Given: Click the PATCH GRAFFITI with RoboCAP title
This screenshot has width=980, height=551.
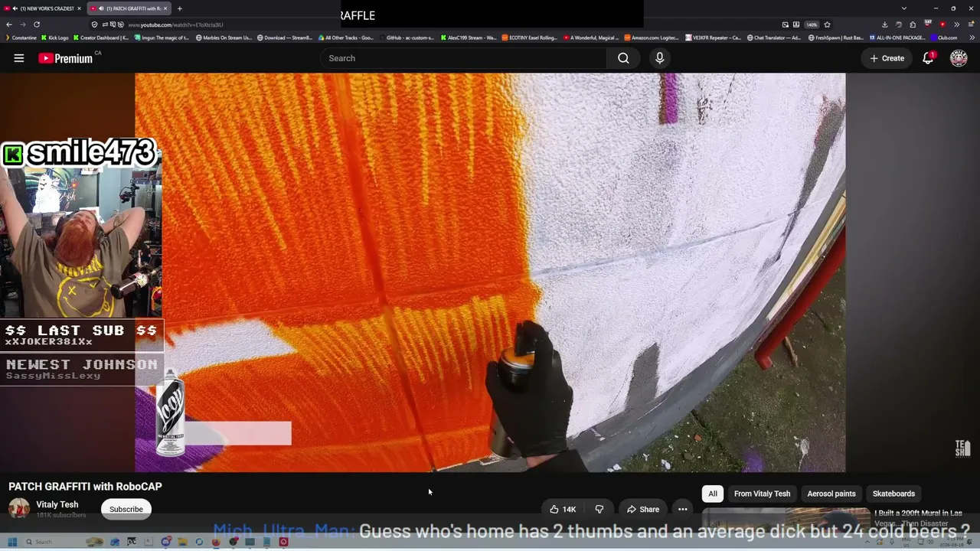Looking at the screenshot, I should pyautogui.click(x=85, y=487).
